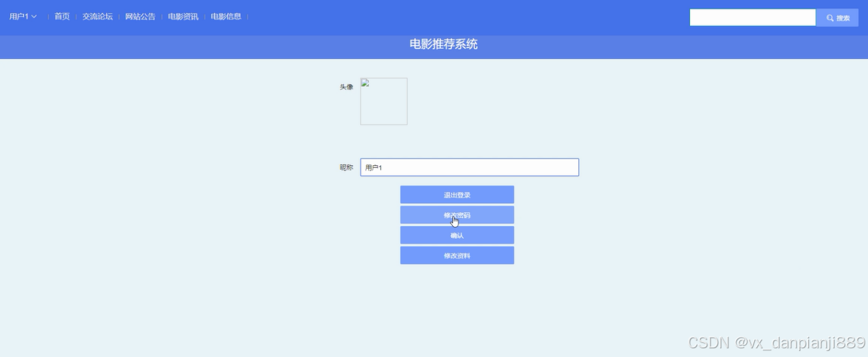The width and height of the screenshot is (868, 357).
Task: Open the 交流论坛 menu item
Action: click(98, 17)
